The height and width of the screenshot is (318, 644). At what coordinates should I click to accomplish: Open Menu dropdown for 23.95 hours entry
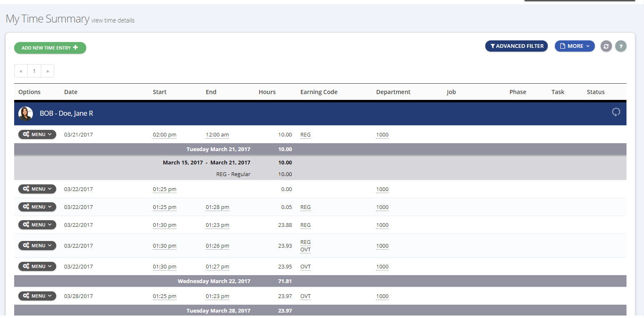tap(37, 266)
